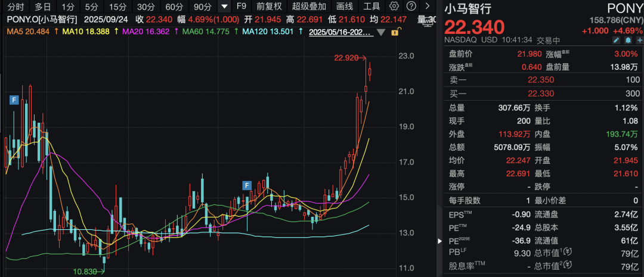
Task: Show more toolbar options with right chevron
Action: [x=427, y=6]
